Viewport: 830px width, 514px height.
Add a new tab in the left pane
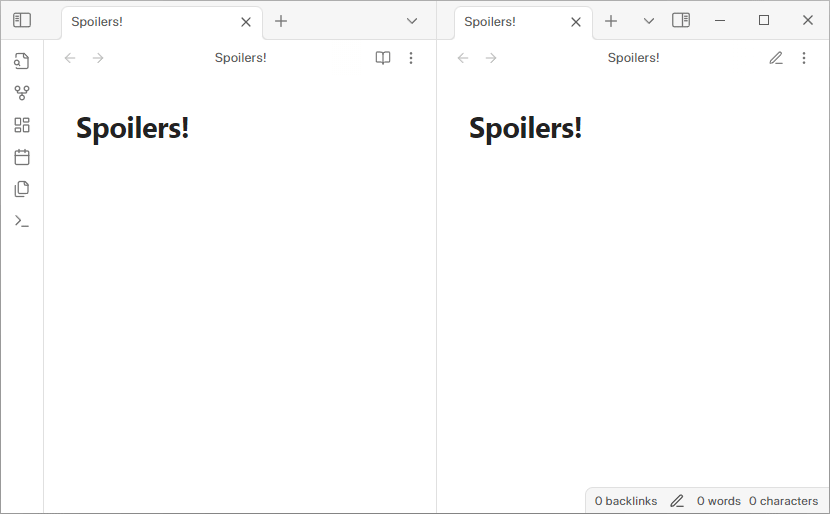(x=281, y=21)
